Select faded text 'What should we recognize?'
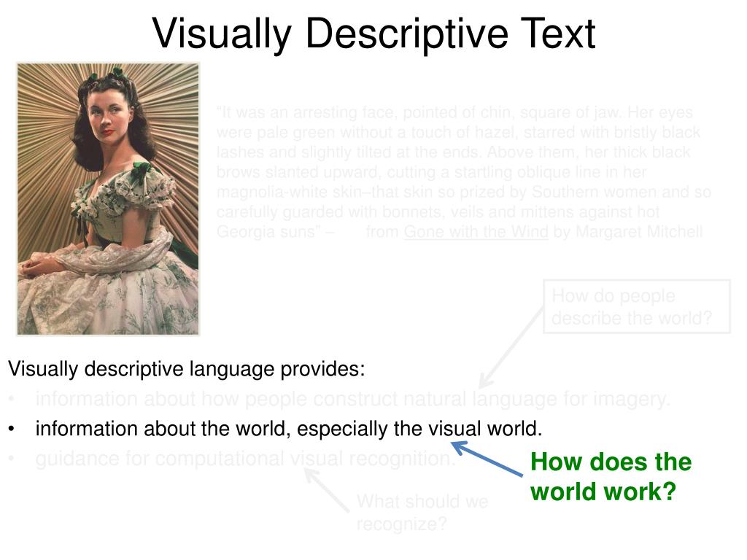 422,513
